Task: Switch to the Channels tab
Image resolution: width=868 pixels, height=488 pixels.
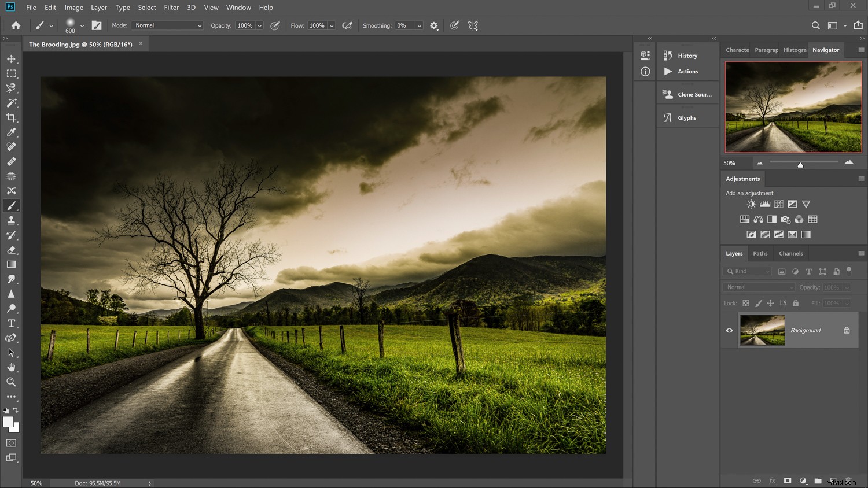Action: coord(790,253)
